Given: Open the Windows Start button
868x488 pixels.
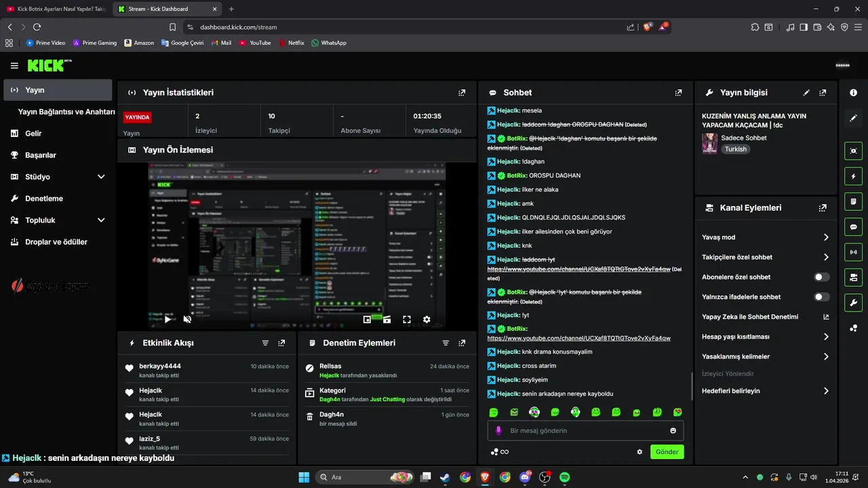Looking at the screenshot, I should 304,477.
